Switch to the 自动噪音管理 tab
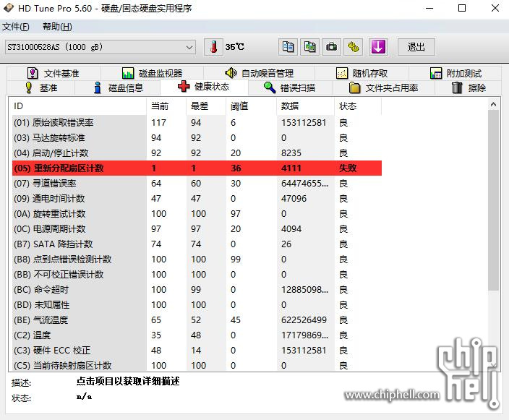The height and width of the screenshot is (420, 509). (x=259, y=73)
